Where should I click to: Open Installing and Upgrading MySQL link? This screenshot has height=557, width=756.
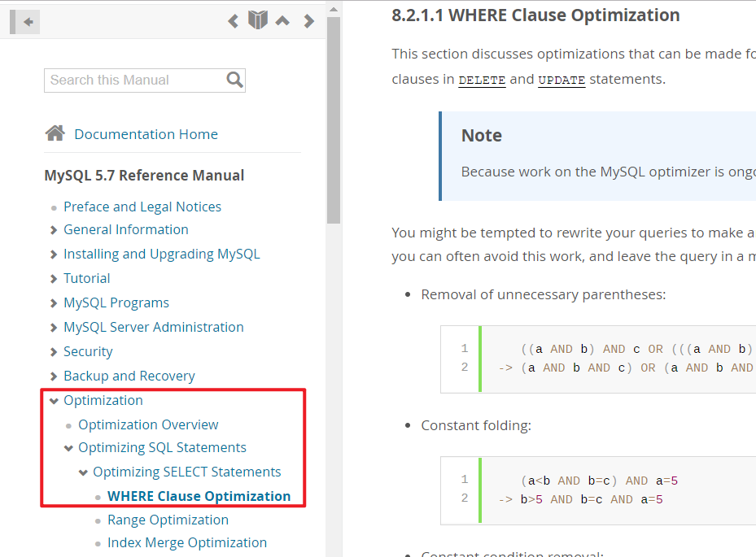(x=161, y=254)
